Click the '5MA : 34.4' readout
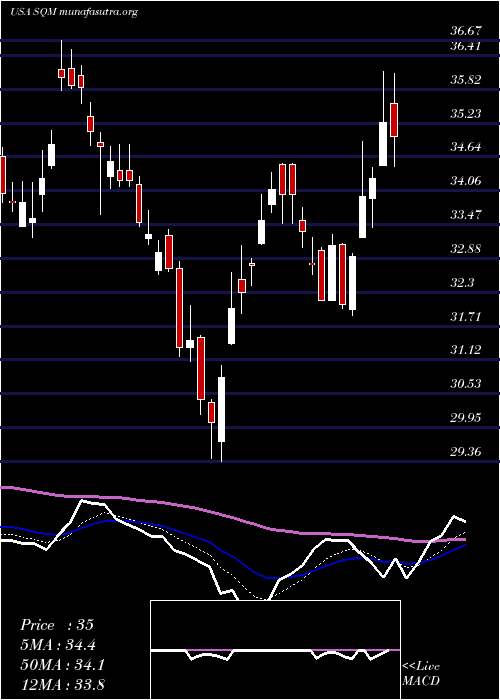The width and height of the screenshot is (500, 700). pyautogui.click(x=58, y=645)
